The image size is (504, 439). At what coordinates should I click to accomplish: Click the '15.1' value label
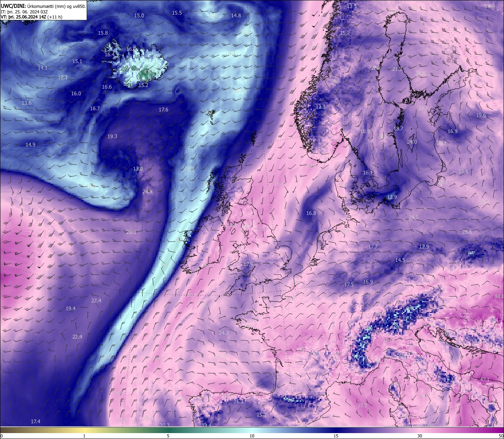pos(77,61)
